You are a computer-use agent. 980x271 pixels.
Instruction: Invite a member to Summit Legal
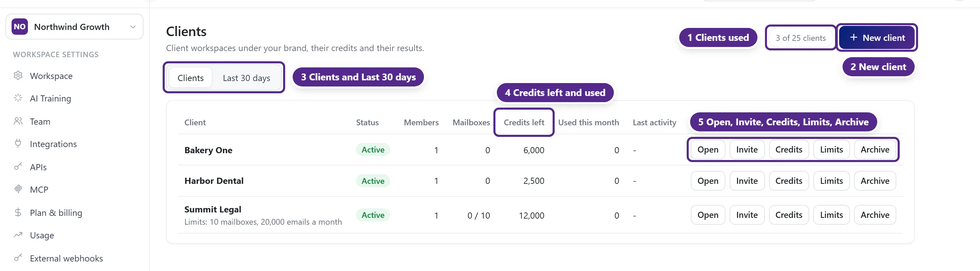747,215
